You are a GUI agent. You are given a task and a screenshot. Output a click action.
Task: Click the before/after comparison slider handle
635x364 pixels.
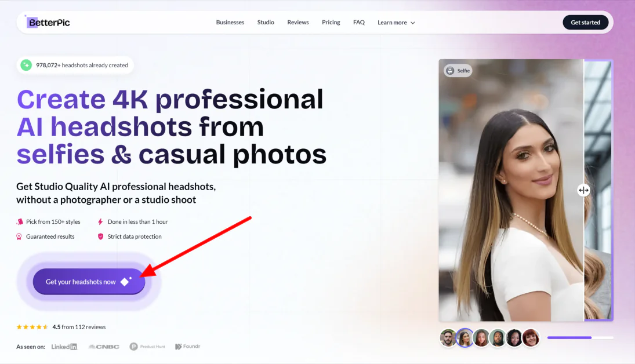[583, 190]
